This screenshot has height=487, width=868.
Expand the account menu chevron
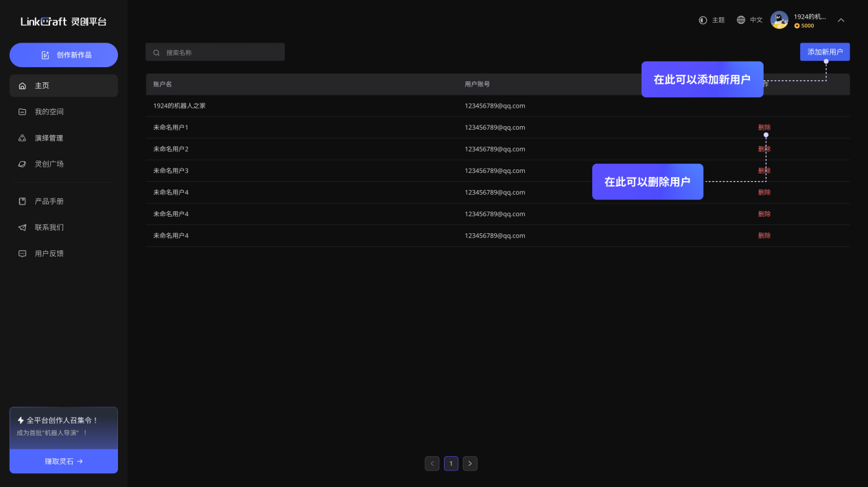point(841,20)
